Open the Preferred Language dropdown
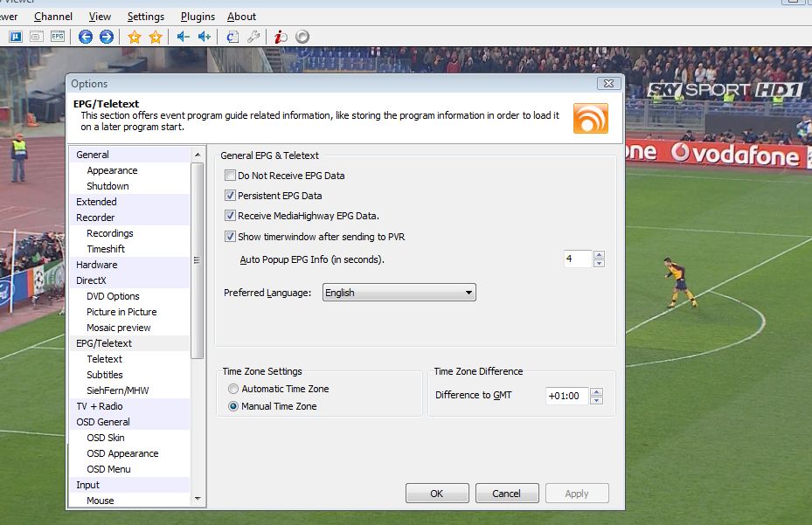This screenshot has height=525, width=812. pos(399,293)
